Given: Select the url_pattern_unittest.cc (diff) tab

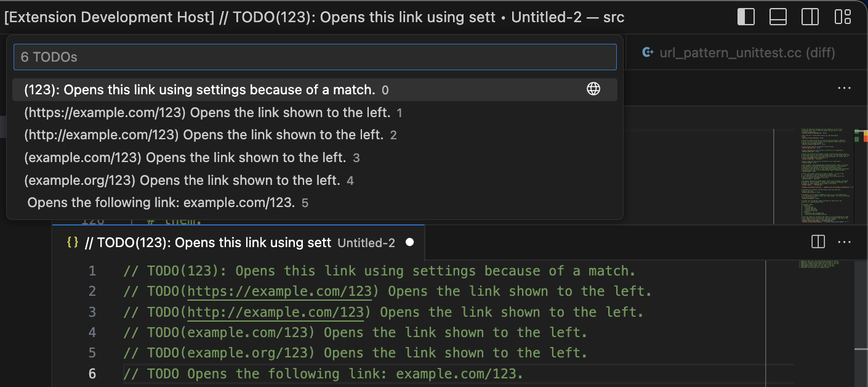Looking at the screenshot, I should click(x=738, y=52).
